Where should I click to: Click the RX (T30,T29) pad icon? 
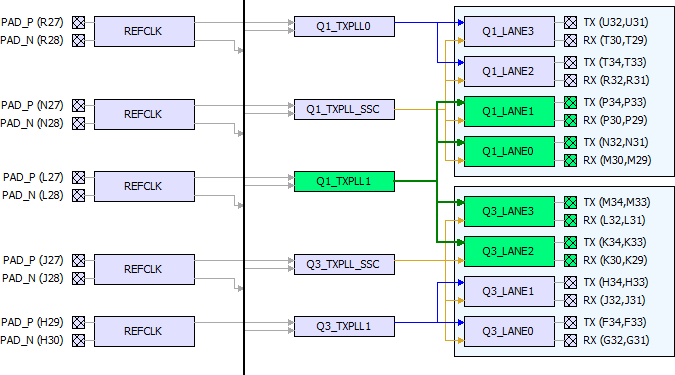570,40
